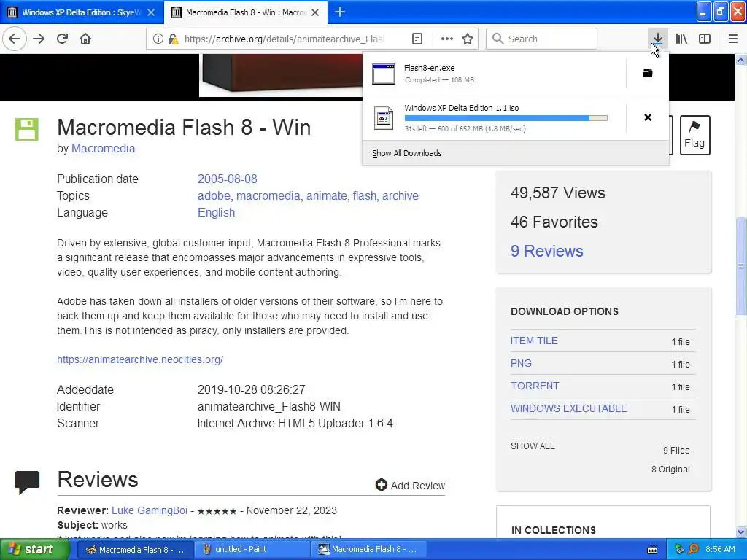The image size is (747, 560).
Task: Open the English language link
Action: 216,213
